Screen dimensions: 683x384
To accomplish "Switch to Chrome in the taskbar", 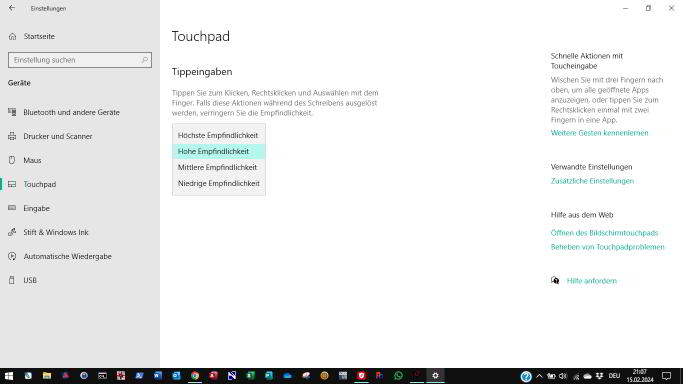I will 195,376.
